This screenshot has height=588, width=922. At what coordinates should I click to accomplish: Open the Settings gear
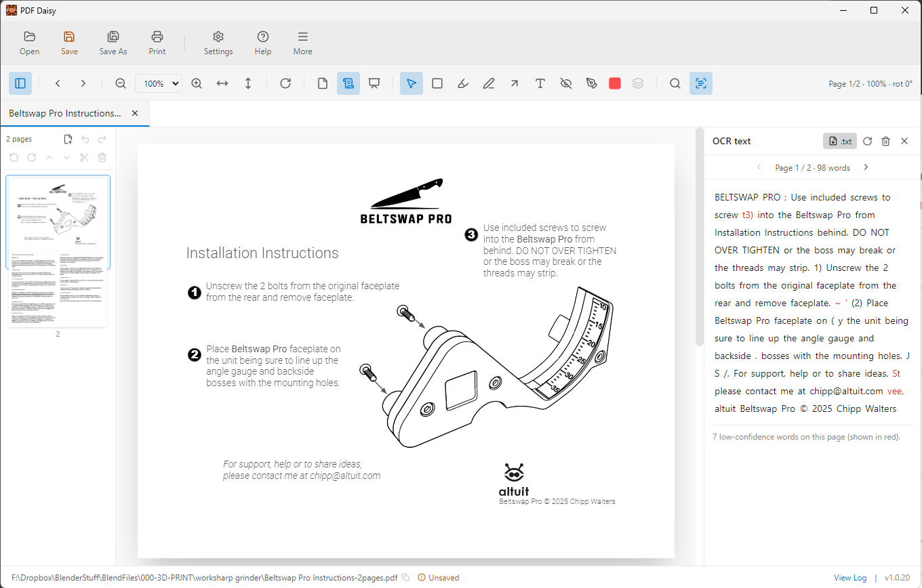coord(218,43)
